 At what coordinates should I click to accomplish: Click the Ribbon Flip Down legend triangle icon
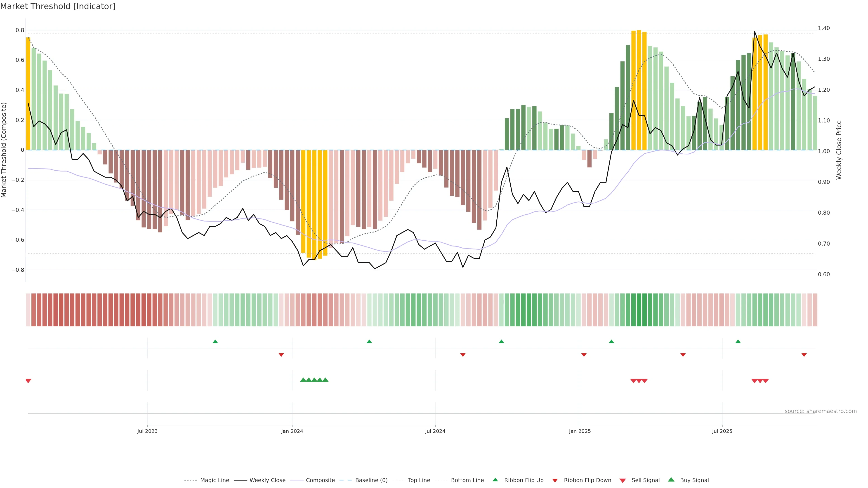555,481
